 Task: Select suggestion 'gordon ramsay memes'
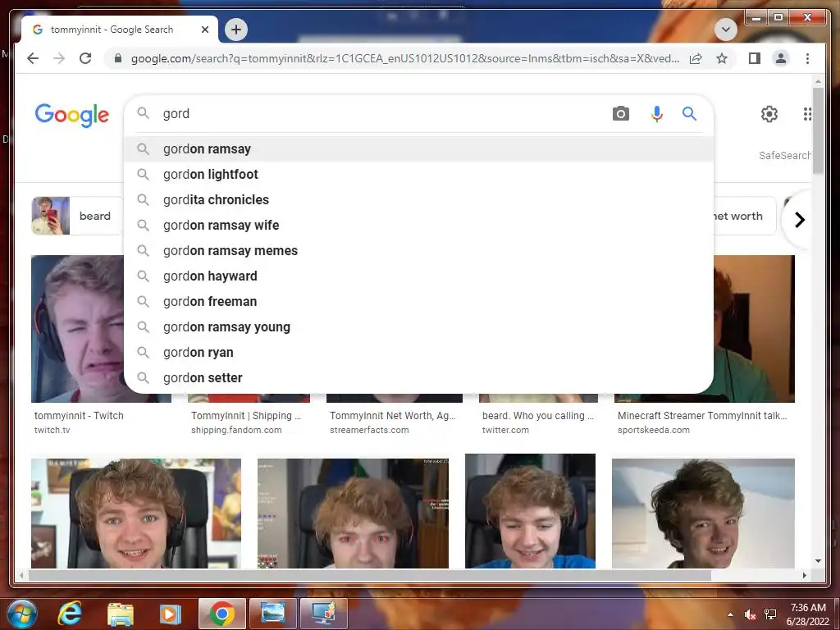(x=418, y=251)
